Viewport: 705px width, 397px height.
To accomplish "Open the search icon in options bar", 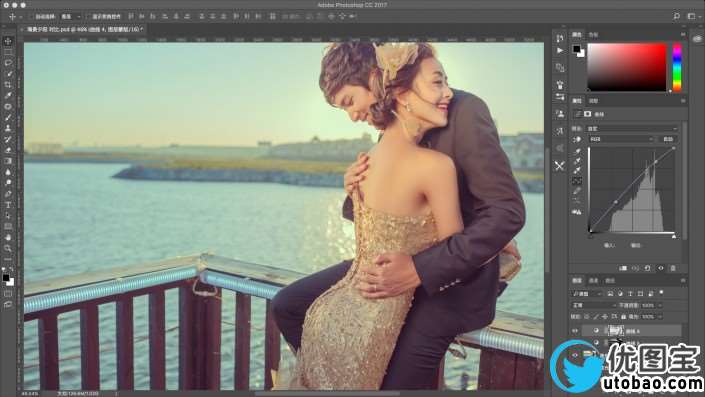I will tap(677, 16).
